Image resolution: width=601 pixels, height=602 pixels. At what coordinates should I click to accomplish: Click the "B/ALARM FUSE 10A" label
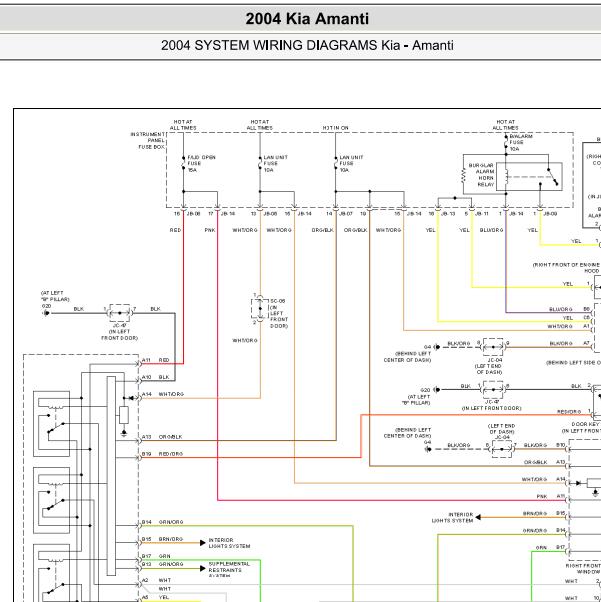coord(521,142)
